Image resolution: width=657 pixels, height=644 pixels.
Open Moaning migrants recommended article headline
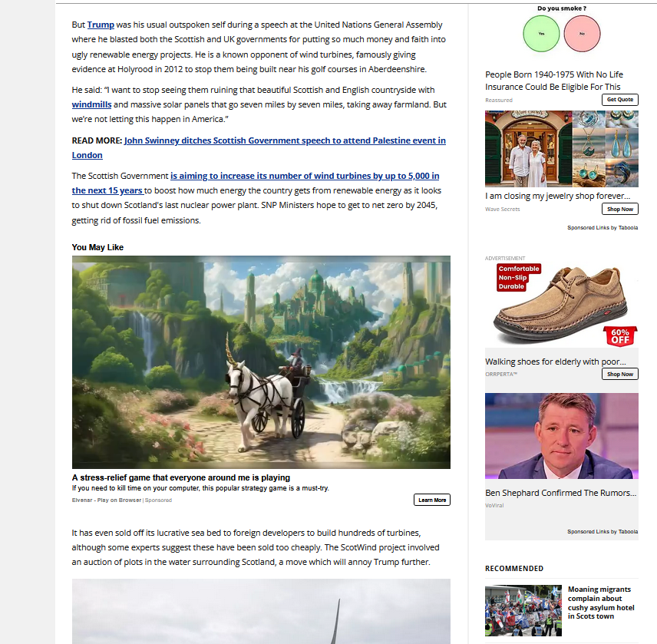(x=595, y=603)
